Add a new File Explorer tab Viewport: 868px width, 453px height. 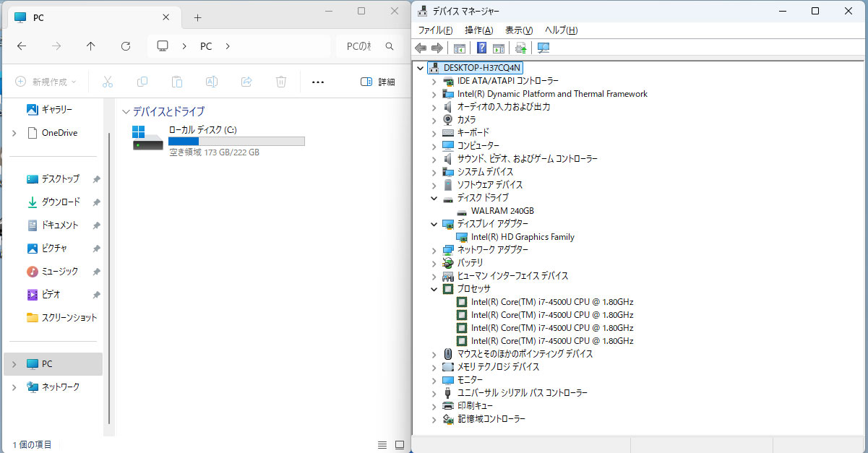coord(197,17)
